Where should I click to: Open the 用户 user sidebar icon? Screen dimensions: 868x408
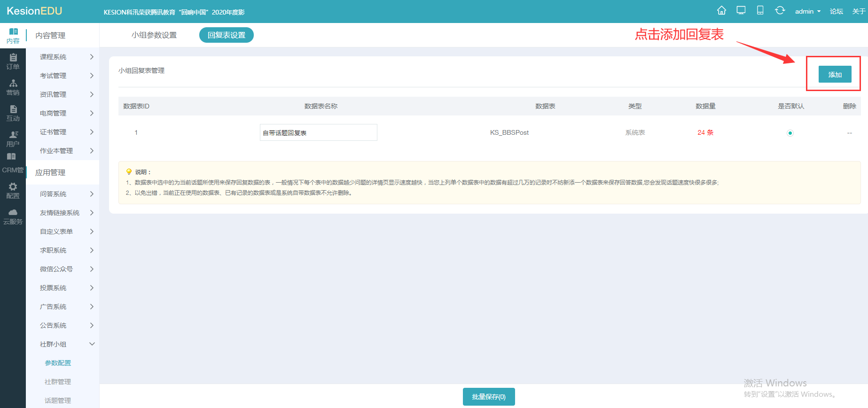point(13,139)
